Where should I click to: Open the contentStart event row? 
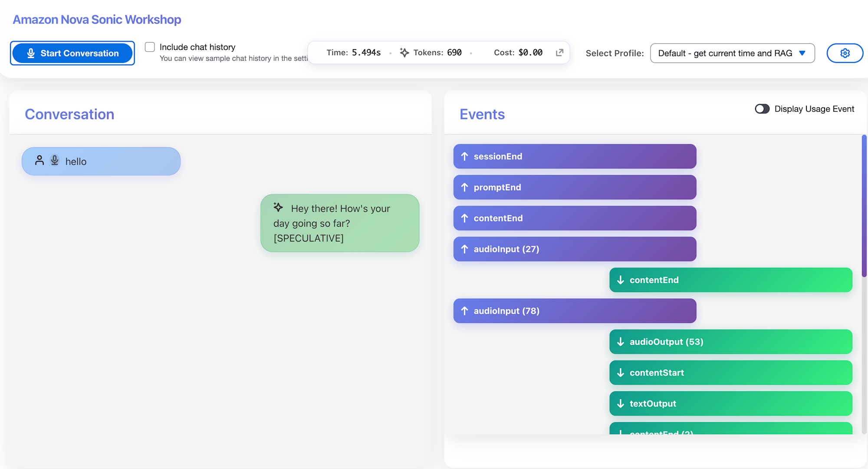click(x=730, y=373)
